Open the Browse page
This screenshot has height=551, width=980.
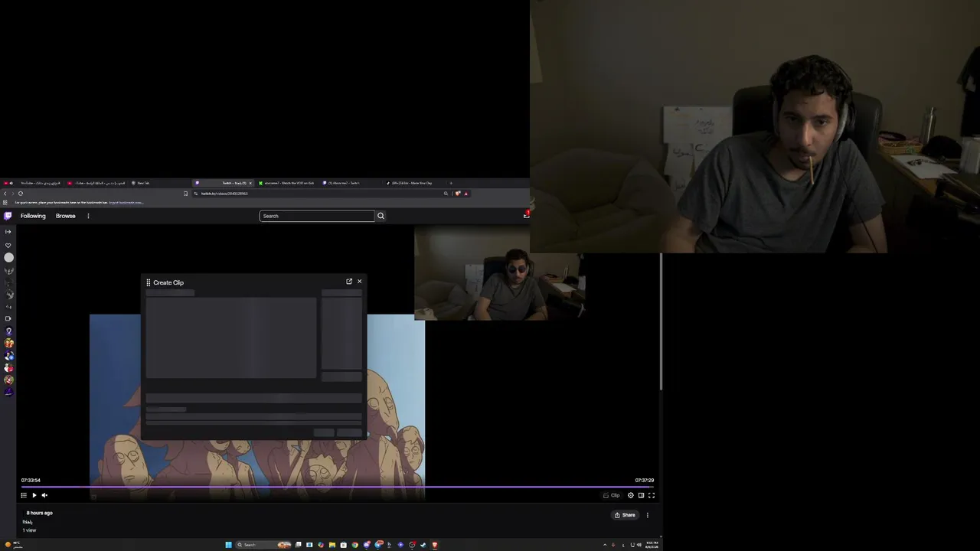click(65, 216)
